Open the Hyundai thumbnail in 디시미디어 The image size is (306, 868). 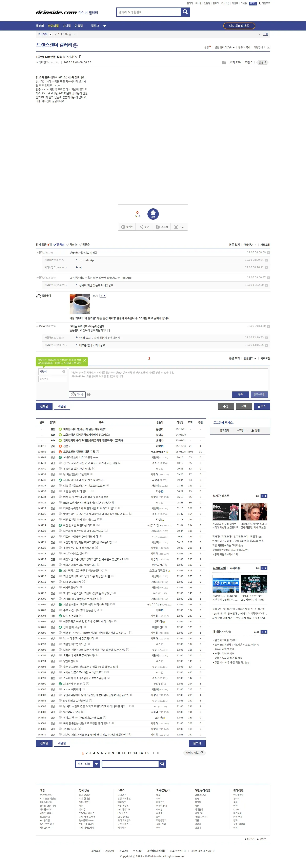click(226, 584)
